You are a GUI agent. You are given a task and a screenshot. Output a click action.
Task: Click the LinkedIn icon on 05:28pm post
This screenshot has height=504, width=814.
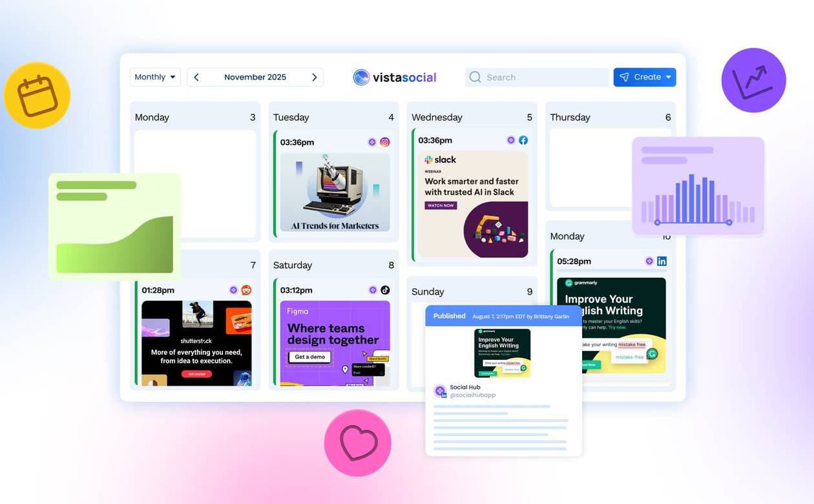662,261
